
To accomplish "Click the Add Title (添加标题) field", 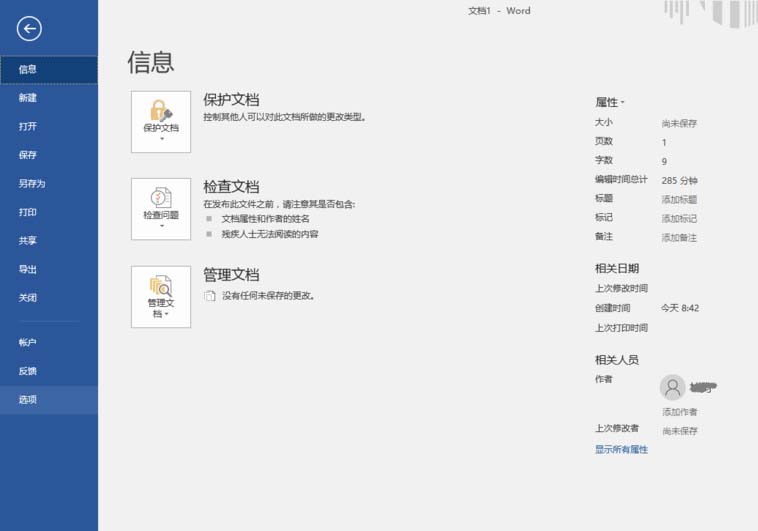I will pyautogui.click(x=679, y=199).
